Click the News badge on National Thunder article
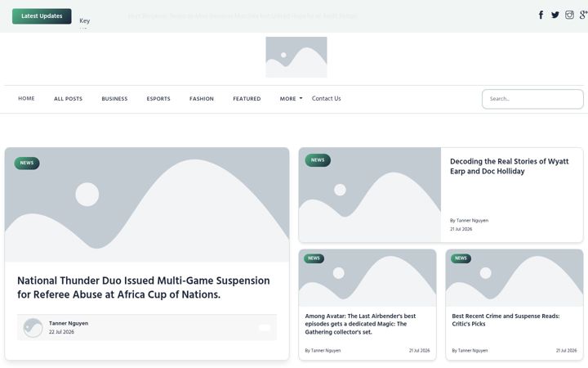Viewport: 588px width, 368px height. [27, 163]
